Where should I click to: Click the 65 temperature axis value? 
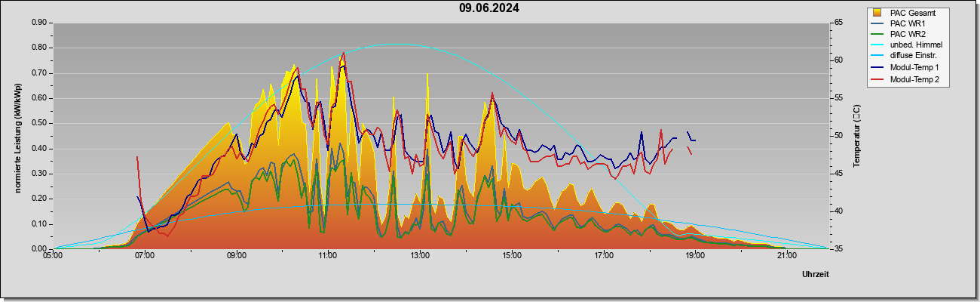(x=838, y=23)
